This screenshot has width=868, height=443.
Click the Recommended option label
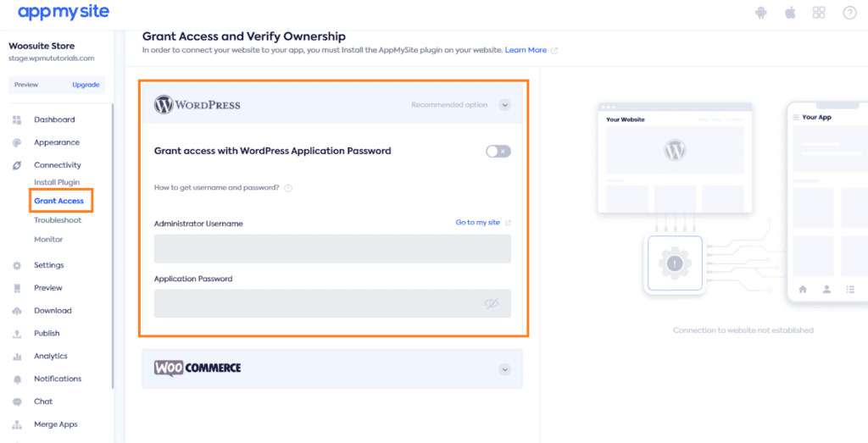pos(449,104)
